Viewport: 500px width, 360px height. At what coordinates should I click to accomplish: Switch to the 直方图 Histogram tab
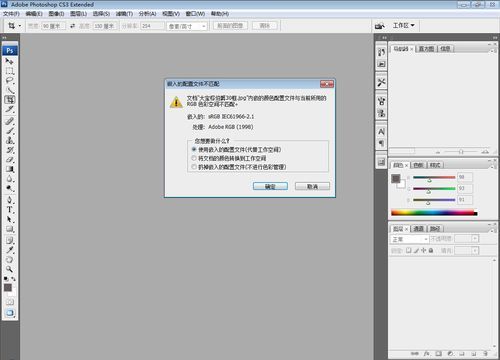tap(426, 49)
